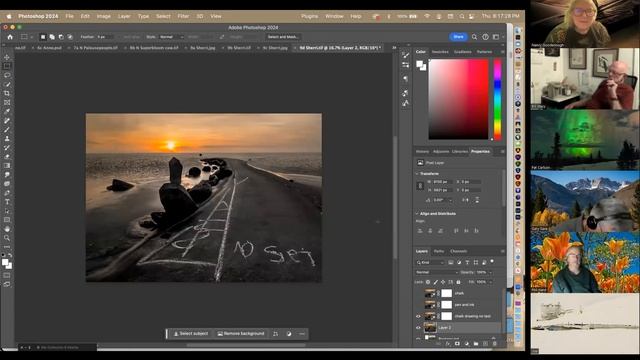The width and height of the screenshot is (640, 360).
Task: Delete layer using trash icon
Action: (x=495, y=344)
